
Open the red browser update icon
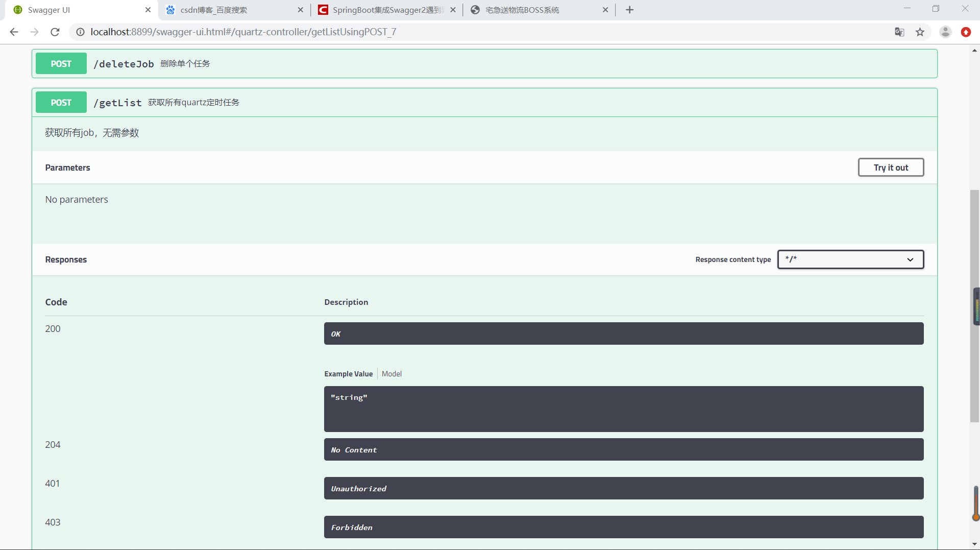pos(966,32)
